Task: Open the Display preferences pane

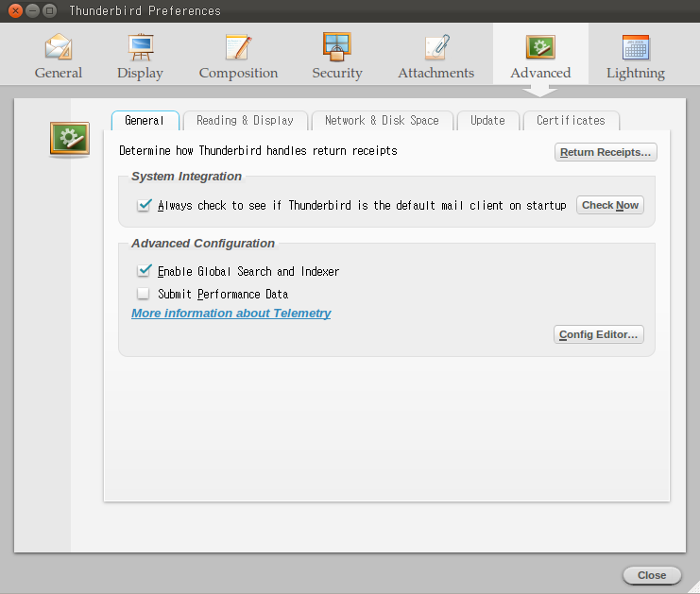Action: (x=140, y=57)
